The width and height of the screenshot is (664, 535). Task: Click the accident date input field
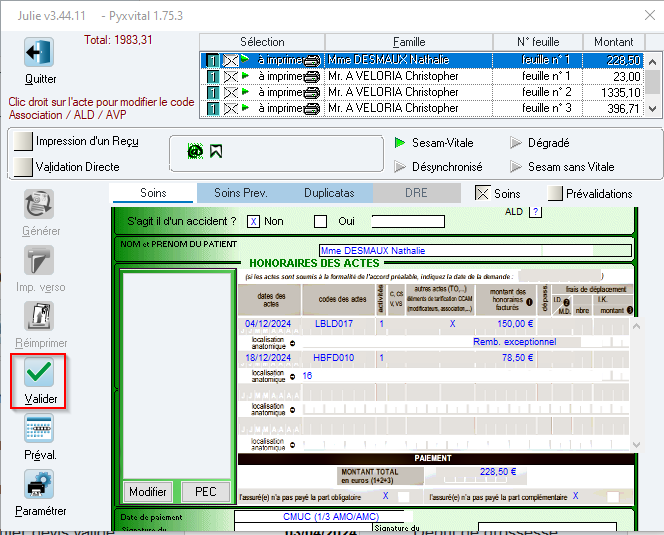(x=408, y=222)
